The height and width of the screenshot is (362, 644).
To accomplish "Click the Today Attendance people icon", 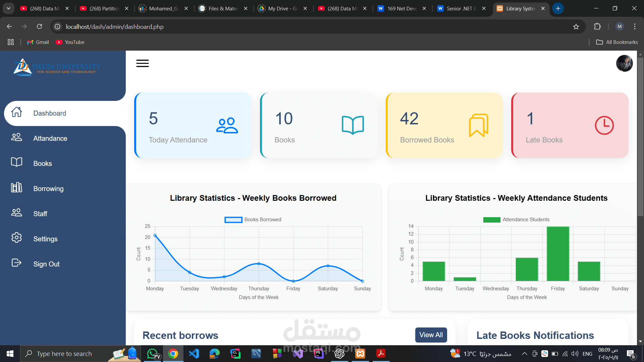I will coord(227,125).
